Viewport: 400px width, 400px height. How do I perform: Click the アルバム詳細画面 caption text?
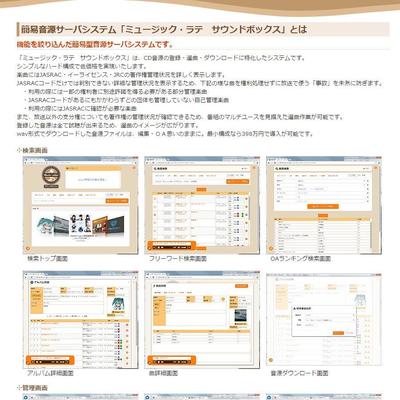(x=50, y=373)
